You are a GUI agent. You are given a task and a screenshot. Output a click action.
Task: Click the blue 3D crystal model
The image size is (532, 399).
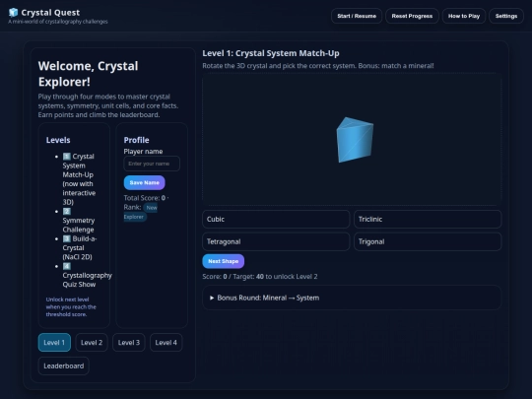tap(355, 140)
